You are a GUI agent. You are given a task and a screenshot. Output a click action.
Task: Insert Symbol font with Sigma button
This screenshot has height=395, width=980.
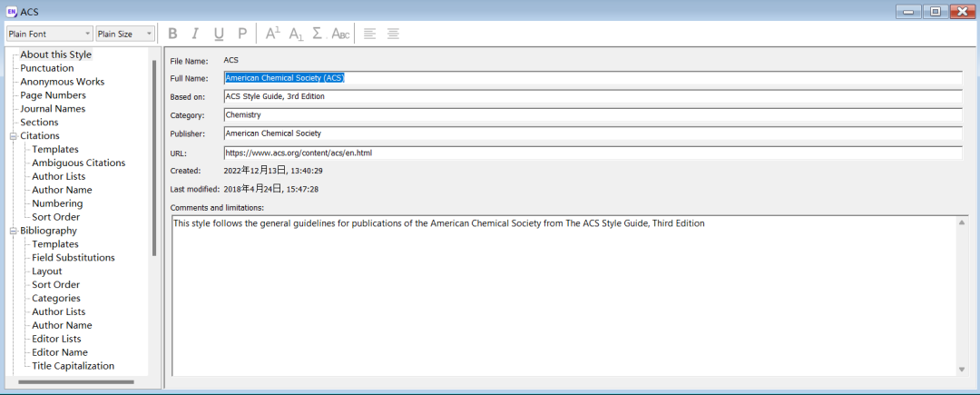coord(318,34)
